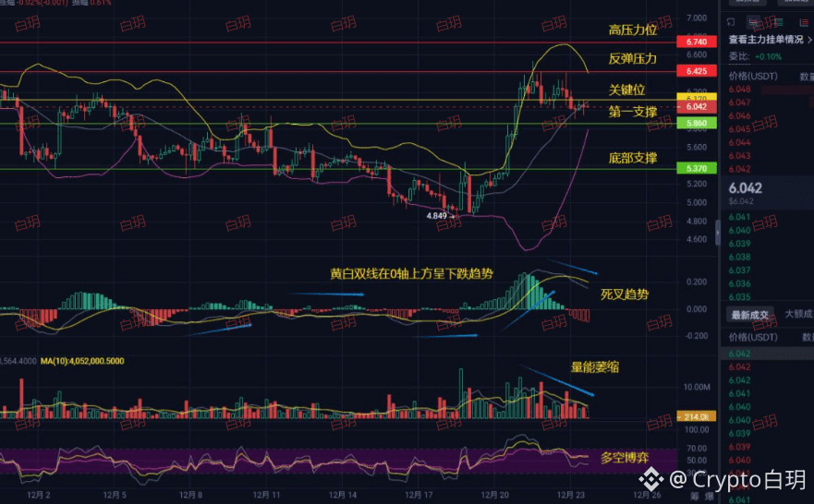Select sell order price 6.043
This screenshot has width=814, height=504.
point(739,156)
